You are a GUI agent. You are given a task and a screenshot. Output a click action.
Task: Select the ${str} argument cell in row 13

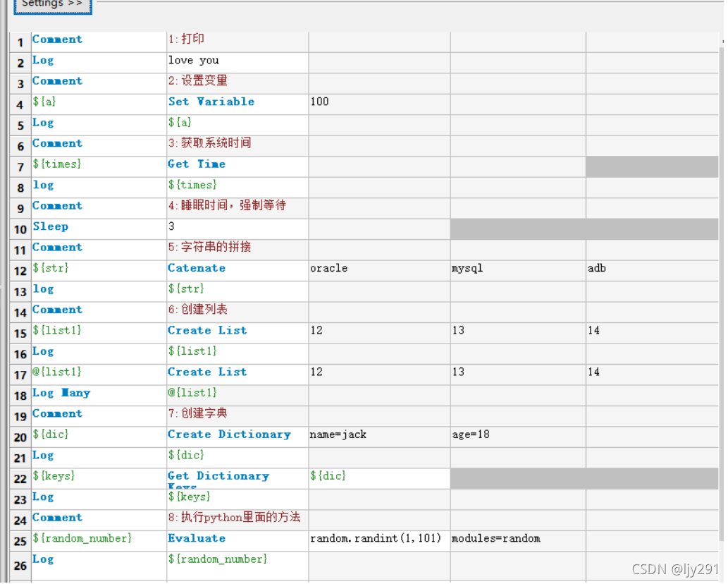[x=237, y=291]
